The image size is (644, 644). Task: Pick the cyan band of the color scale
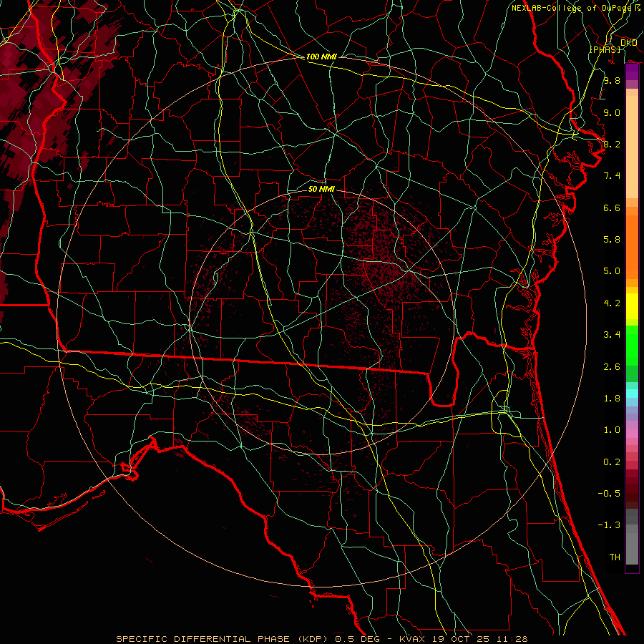point(632,393)
